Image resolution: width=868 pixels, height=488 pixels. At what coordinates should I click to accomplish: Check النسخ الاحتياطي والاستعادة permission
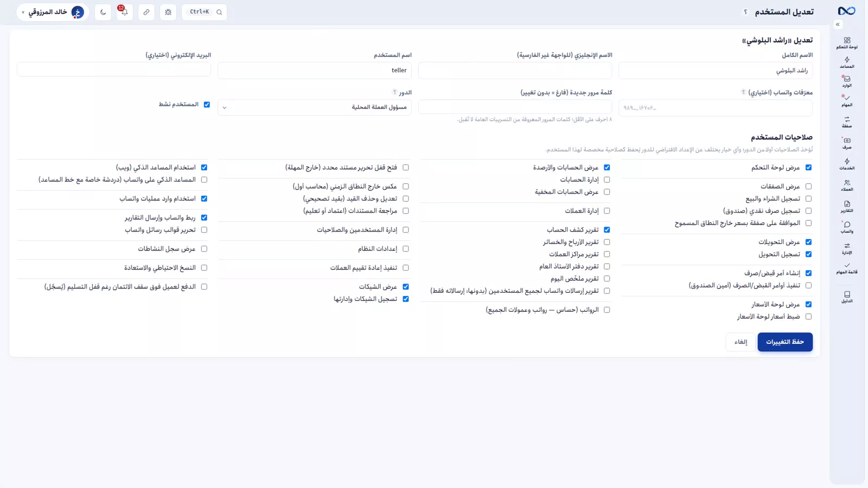pos(204,268)
